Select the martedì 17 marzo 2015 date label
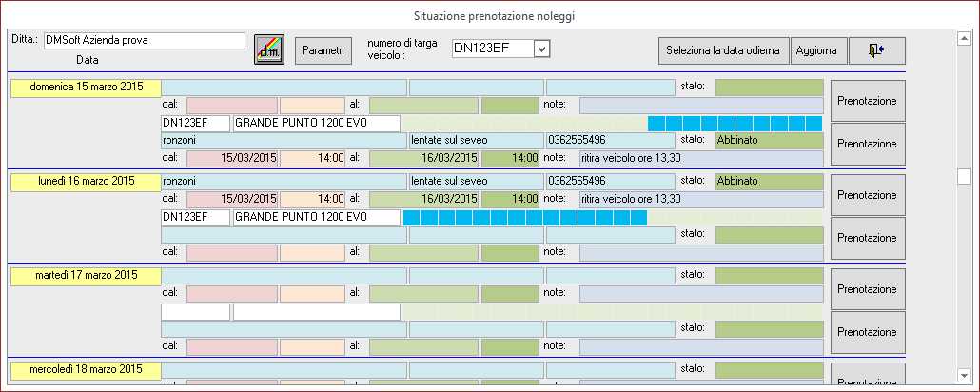This screenshot has width=980, height=392. coord(86,275)
